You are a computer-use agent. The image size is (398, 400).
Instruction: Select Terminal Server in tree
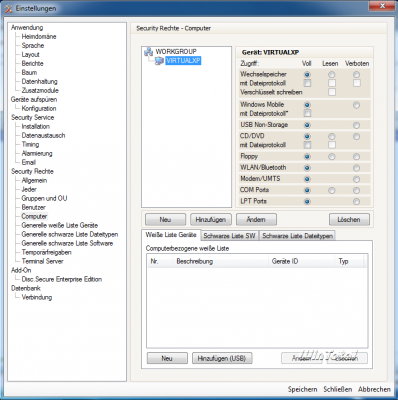[43, 262]
